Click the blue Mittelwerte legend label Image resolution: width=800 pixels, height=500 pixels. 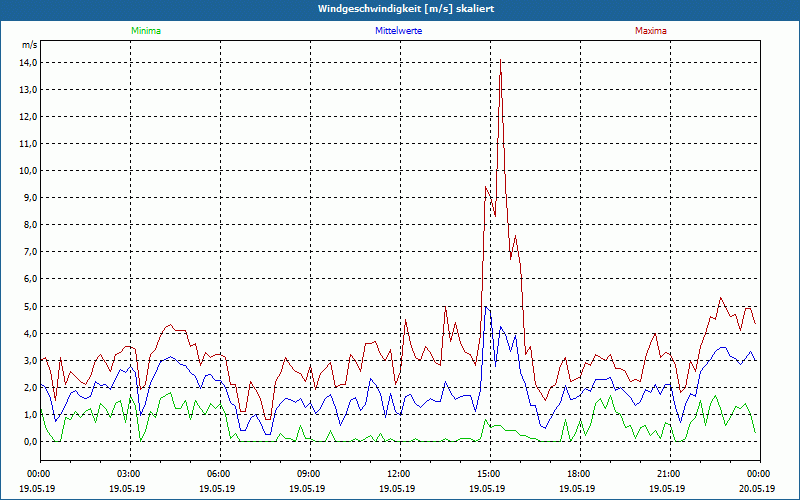pyautogui.click(x=398, y=31)
